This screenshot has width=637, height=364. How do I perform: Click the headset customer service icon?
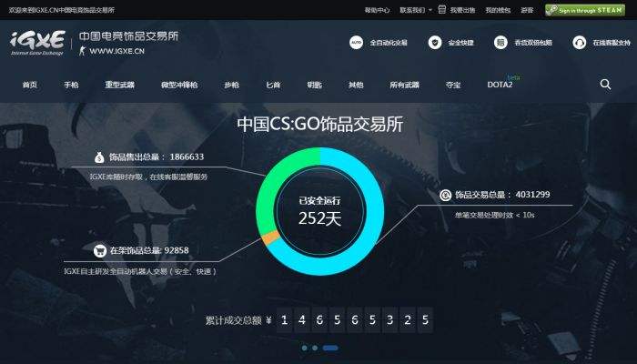[x=580, y=42]
